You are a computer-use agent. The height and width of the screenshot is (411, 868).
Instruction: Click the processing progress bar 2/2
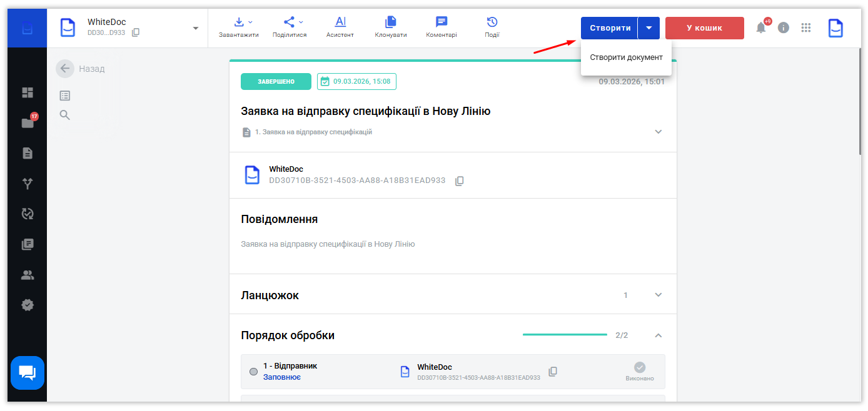(x=565, y=335)
